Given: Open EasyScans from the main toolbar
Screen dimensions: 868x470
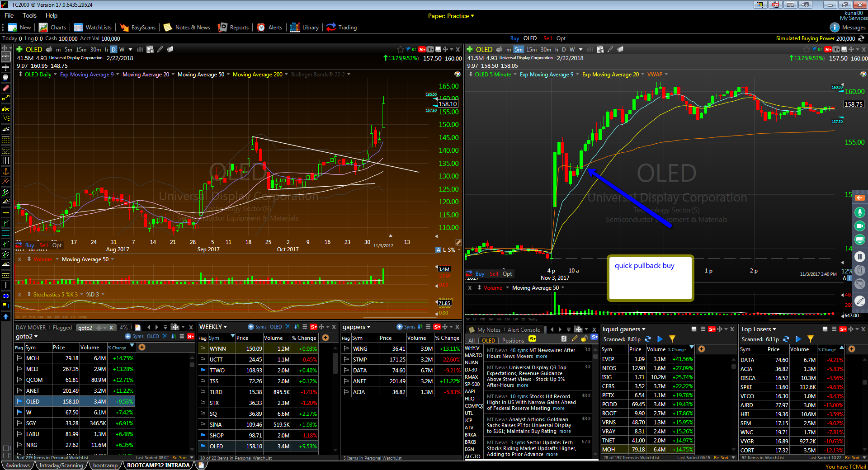Looking at the screenshot, I should click(138, 28).
